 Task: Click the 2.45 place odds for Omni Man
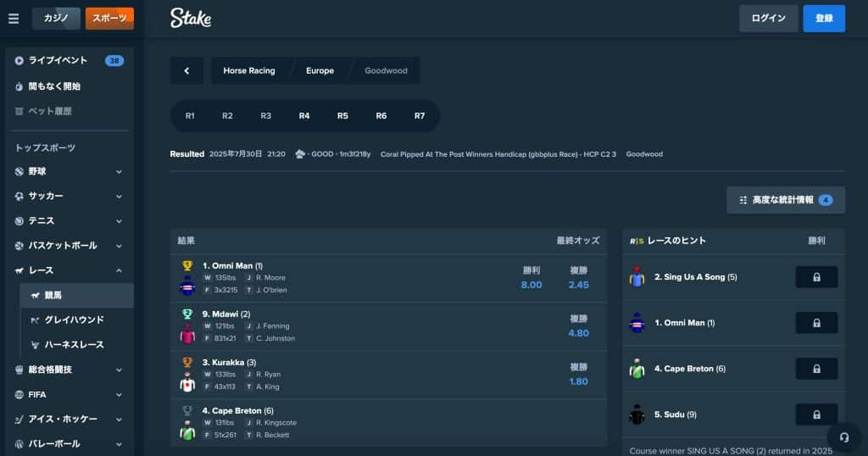tap(578, 285)
